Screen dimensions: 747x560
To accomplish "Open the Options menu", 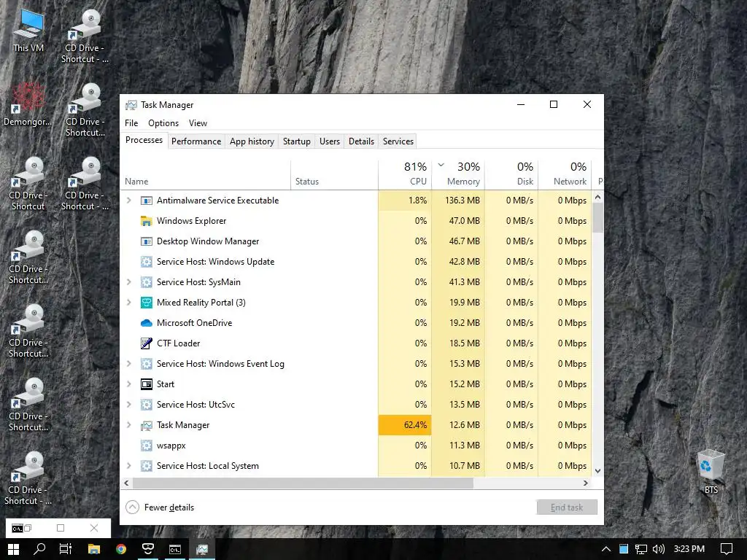I will point(163,123).
